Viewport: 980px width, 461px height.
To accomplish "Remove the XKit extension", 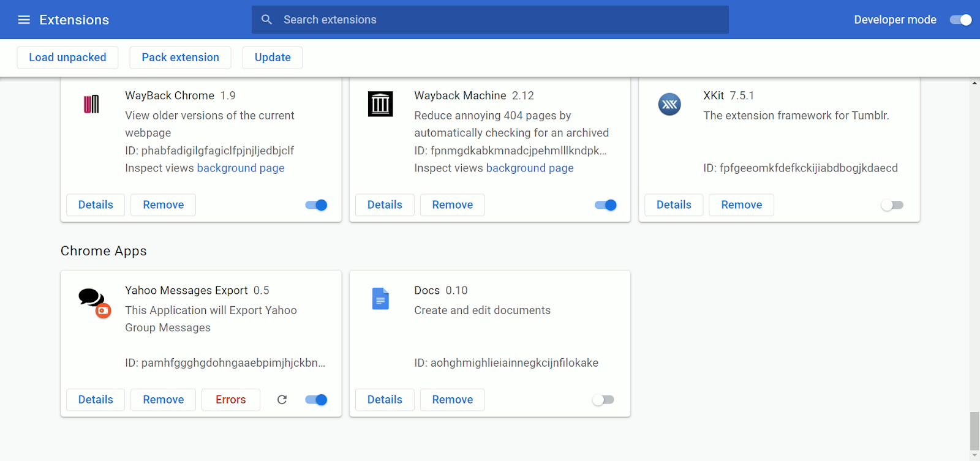I will [x=742, y=205].
